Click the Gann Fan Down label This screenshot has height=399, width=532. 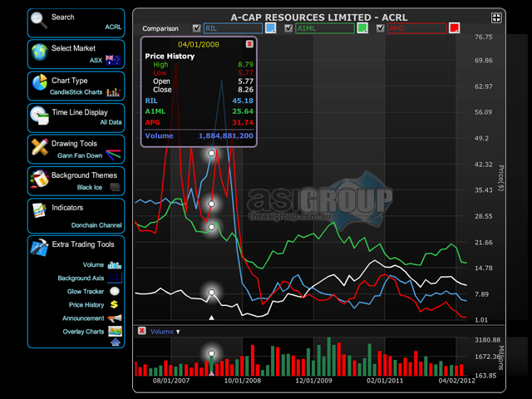pos(80,155)
